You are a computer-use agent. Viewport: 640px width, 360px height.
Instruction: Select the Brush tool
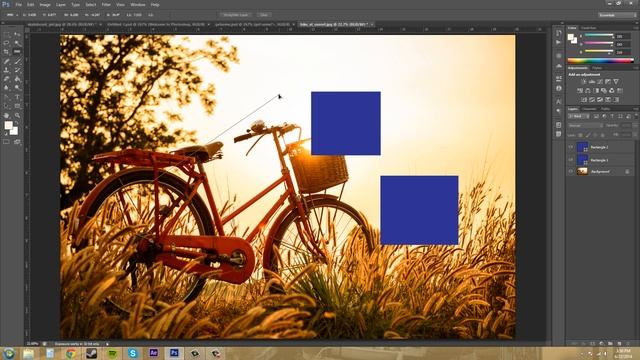(17, 61)
